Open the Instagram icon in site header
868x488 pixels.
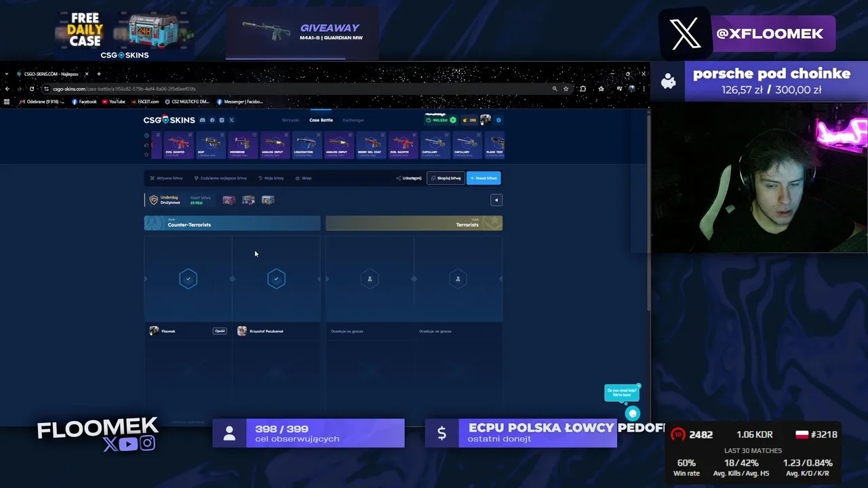pyautogui.click(x=222, y=120)
